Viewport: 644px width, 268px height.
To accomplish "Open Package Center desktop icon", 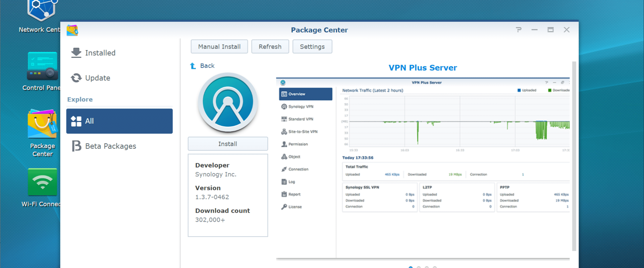I will pos(42,123).
